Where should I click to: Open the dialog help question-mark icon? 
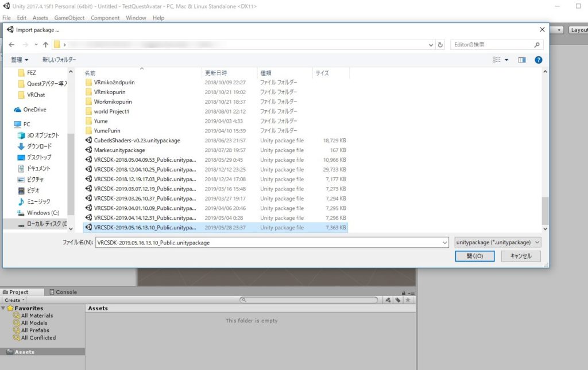point(538,60)
